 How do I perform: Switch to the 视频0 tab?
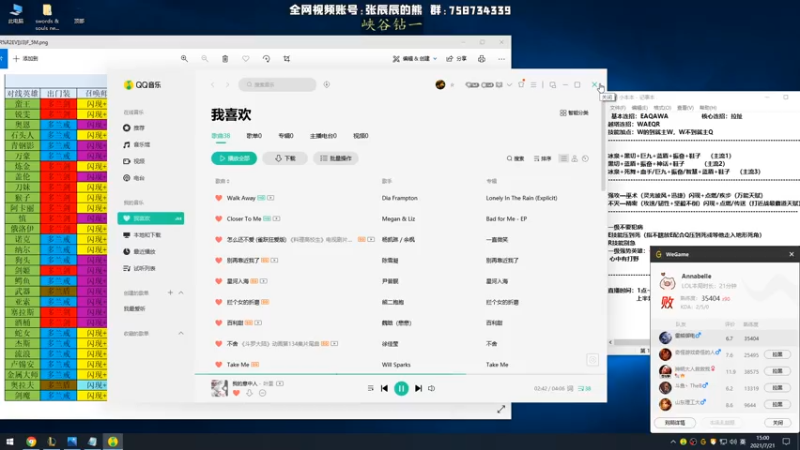pos(361,136)
